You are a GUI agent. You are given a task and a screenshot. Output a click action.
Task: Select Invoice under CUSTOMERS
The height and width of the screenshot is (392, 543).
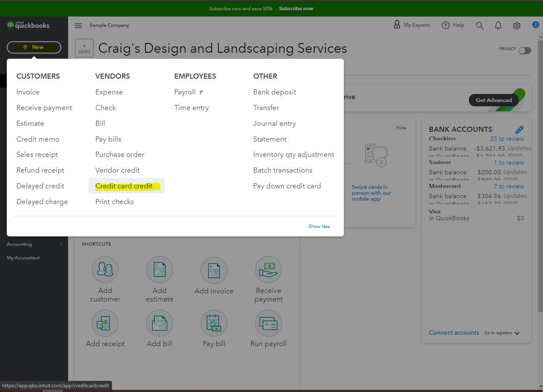click(x=28, y=92)
